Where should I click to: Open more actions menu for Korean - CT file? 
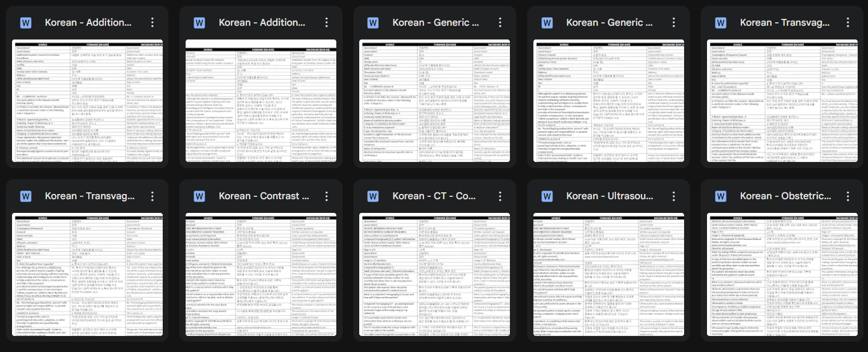point(500,196)
